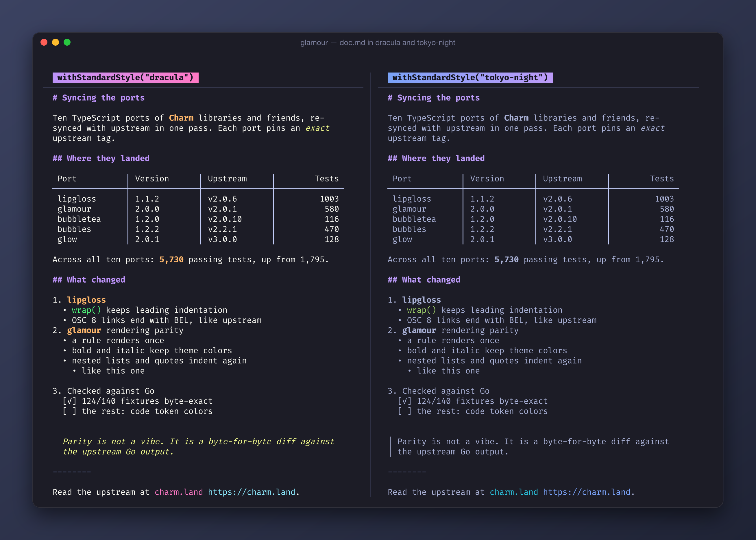
Task: Click the 'bubbletea' table cell in tokyo-night pane
Action: [414, 219]
